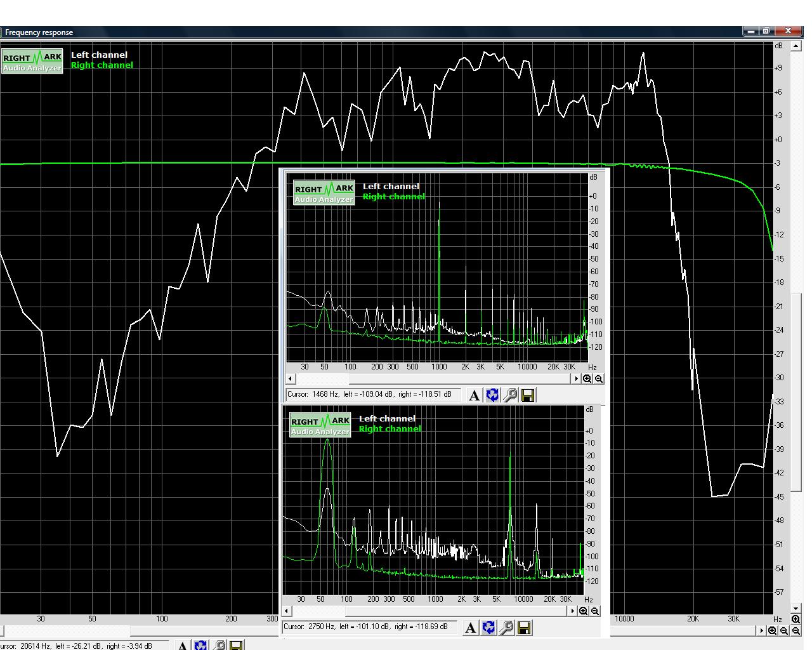Click the "Right channel" legend label in the main graph
This screenshot has height=650, width=812.
(x=102, y=65)
